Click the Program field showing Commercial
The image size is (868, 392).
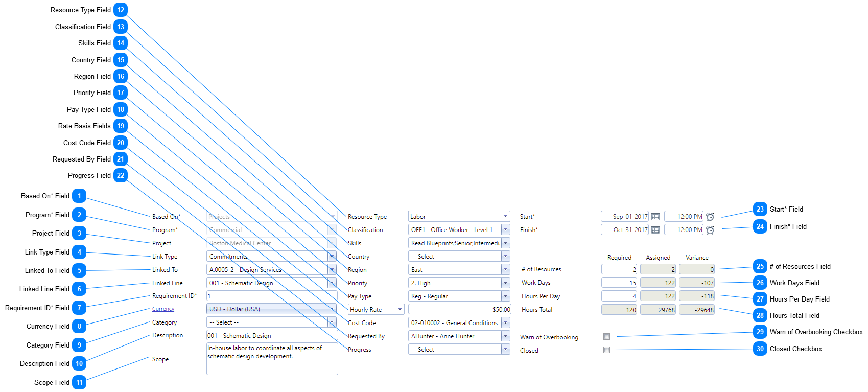(272, 229)
